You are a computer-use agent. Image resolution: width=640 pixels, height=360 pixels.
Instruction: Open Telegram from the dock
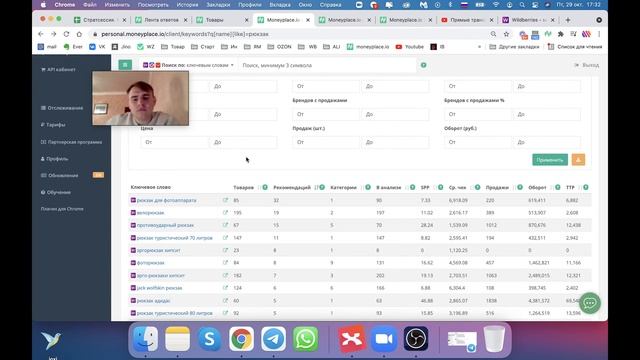(273, 339)
